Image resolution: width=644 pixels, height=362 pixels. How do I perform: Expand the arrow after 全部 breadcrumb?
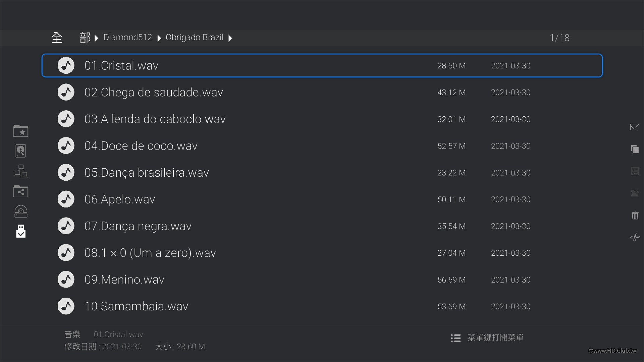pos(97,38)
